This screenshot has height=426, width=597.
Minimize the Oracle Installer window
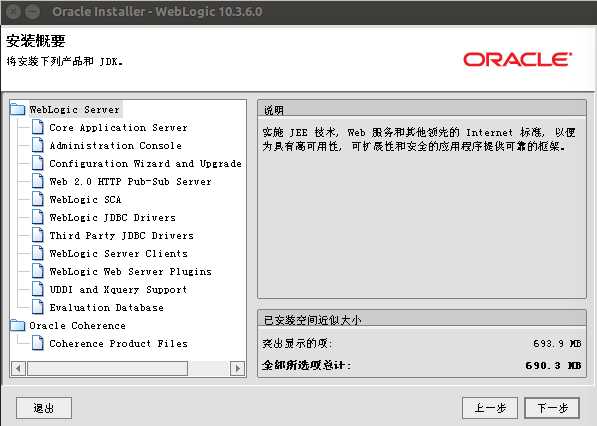point(32,11)
